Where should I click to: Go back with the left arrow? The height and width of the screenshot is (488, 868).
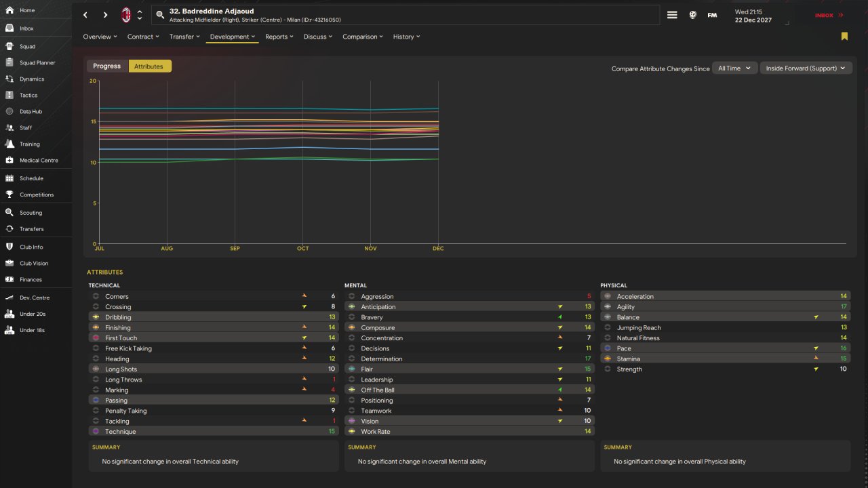click(x=85, y=15)
